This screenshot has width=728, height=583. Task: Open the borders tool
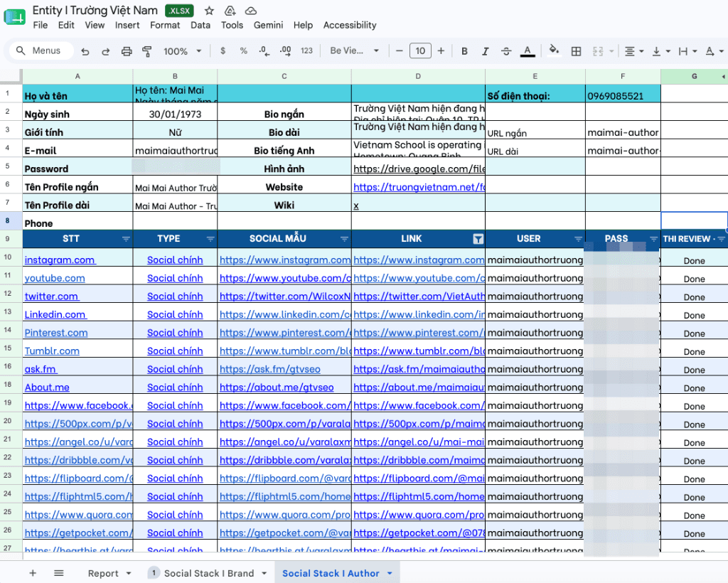coord(576,51)
